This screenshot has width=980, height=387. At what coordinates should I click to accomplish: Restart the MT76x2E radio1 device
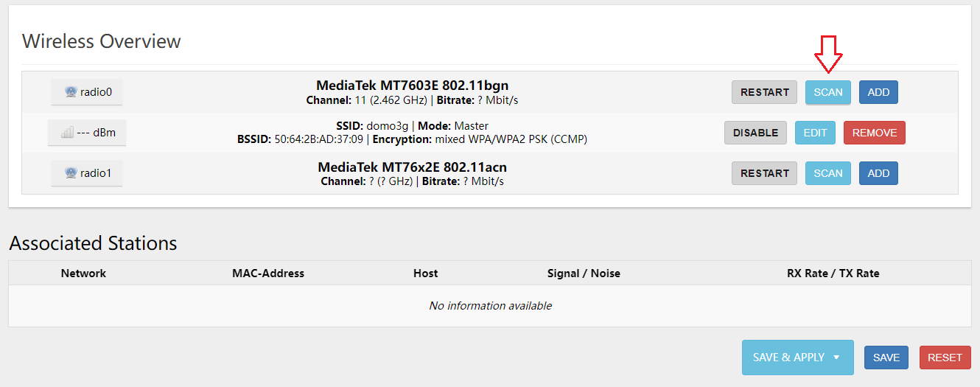(x=764, y=173)
